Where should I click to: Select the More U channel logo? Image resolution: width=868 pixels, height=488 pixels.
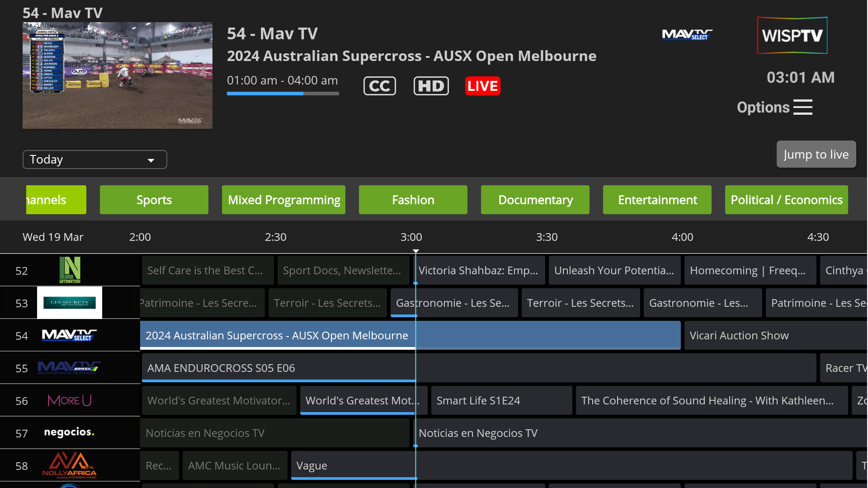point(70,400)
